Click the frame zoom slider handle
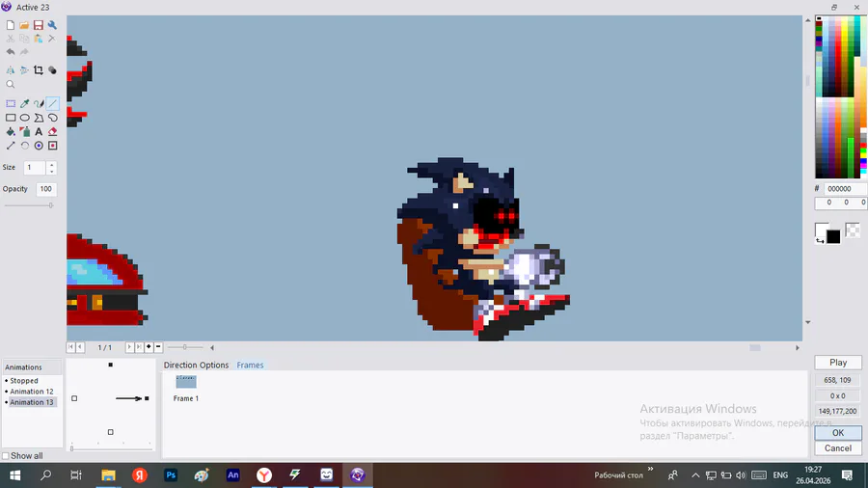Viewport: 868px width, 488px height. (x=185, y=347)
